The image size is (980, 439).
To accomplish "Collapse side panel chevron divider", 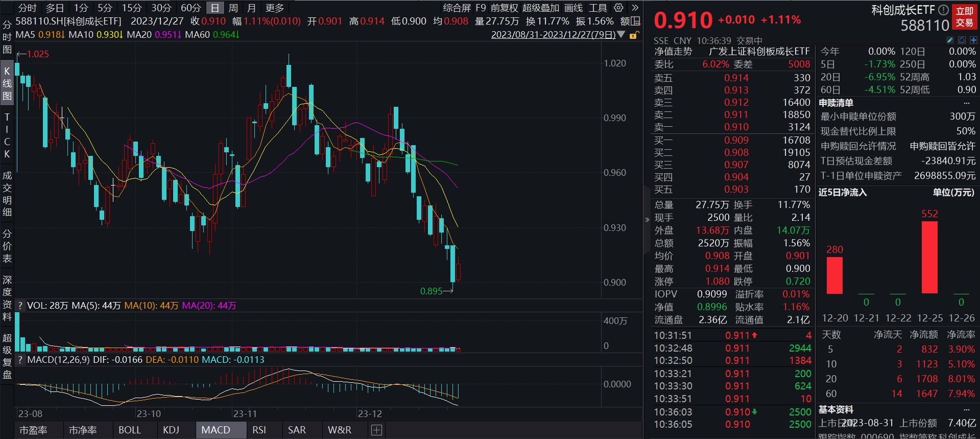I will pos(647,220).
